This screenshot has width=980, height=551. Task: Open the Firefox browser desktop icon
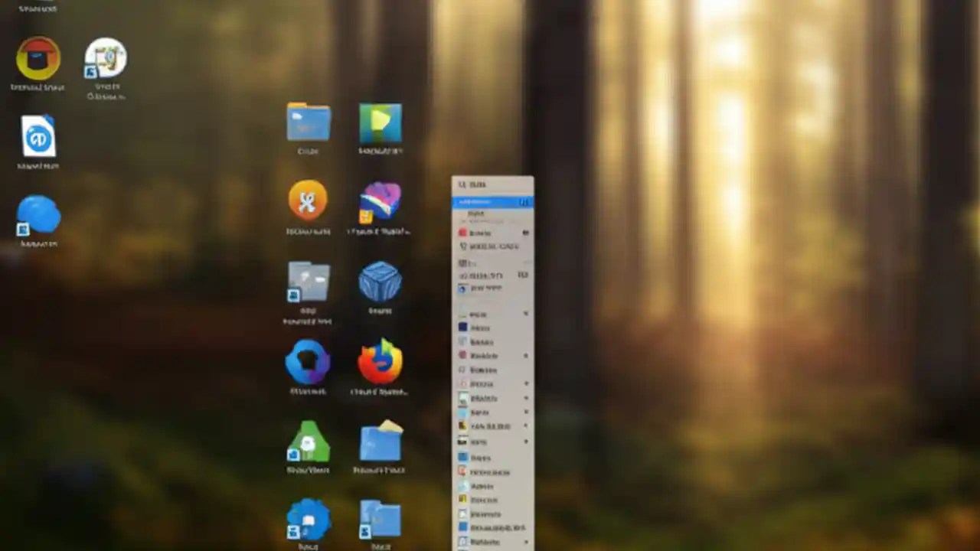pos(381,360)
